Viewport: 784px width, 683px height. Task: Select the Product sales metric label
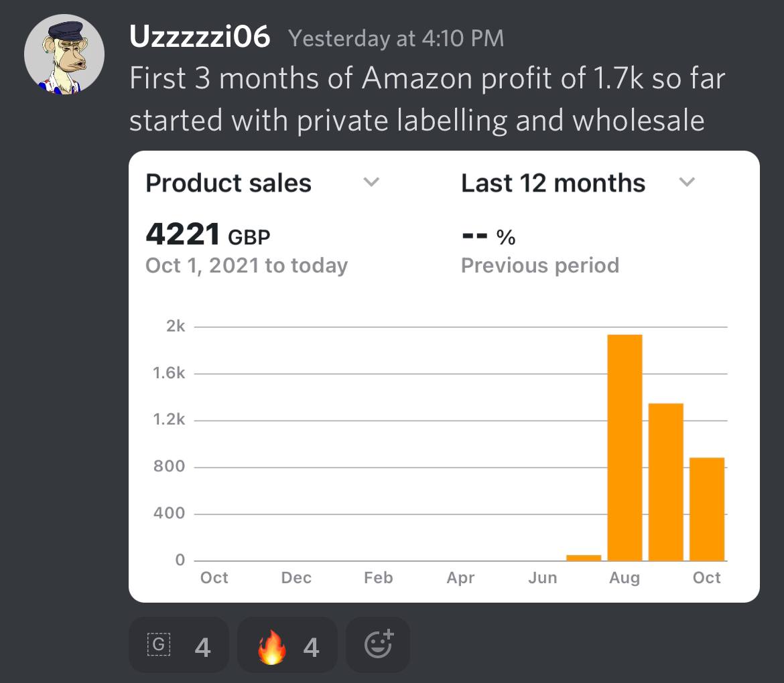point(228,183)
